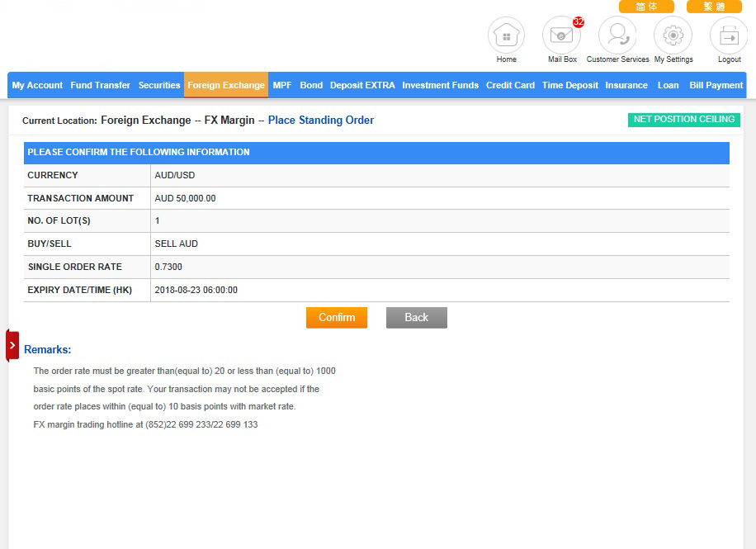Open the Bill Payment menu

click(716, 85)
